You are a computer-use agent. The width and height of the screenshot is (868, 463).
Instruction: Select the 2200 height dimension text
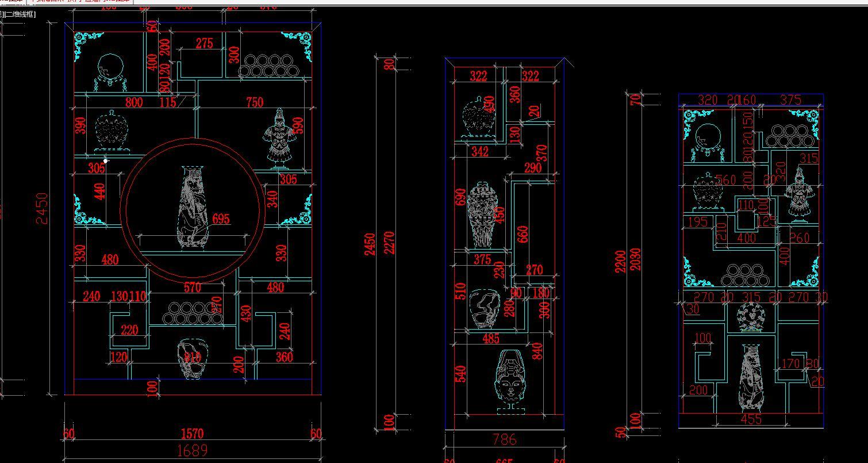click(x=620, y=262)
